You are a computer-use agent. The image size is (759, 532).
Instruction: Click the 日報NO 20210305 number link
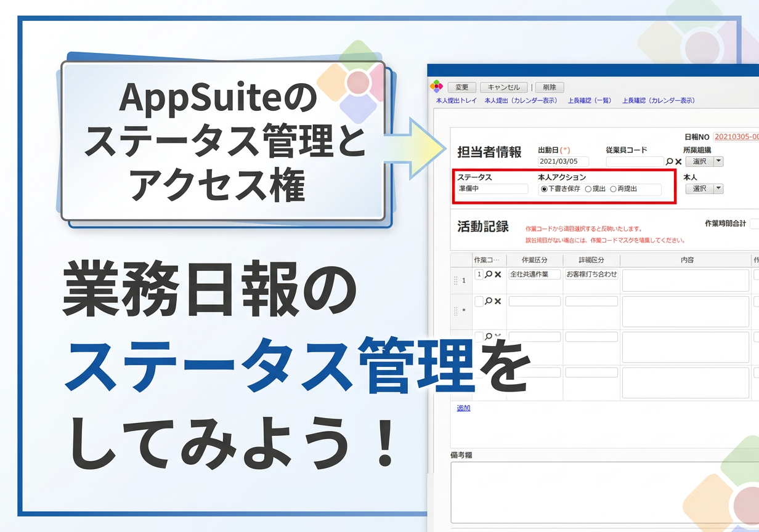point(736,137)
